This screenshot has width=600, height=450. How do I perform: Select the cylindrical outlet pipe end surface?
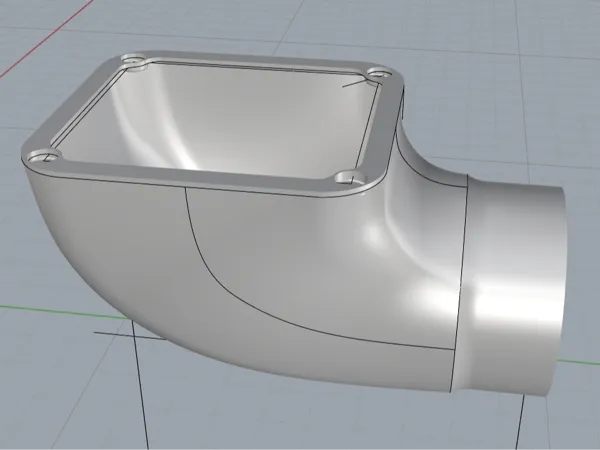[x=513, y=287]
